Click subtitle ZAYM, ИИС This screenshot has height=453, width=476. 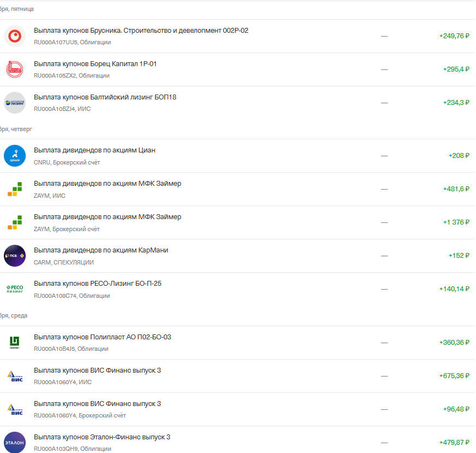pos(50,196)
